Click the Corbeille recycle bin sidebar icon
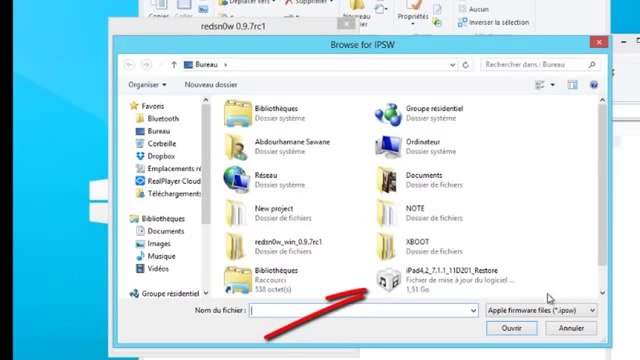Screen dimensions: 640x360 pyautogui.click(x=140, y=143)
